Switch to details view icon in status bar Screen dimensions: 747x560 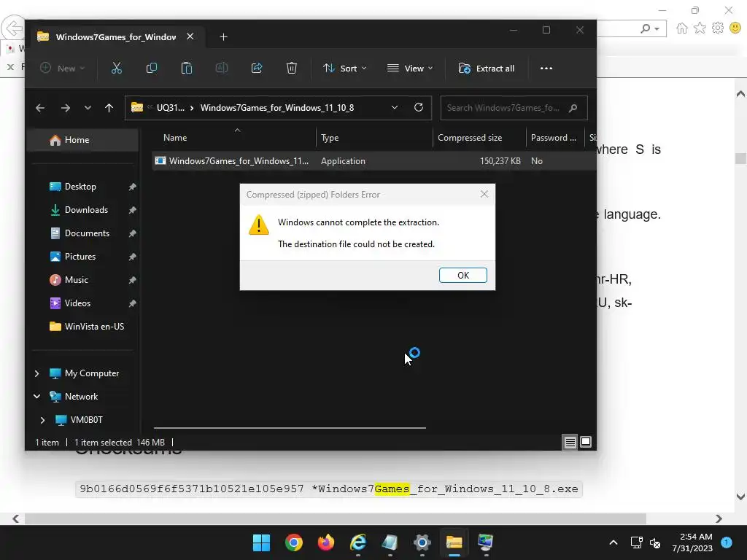click(570, 443)
